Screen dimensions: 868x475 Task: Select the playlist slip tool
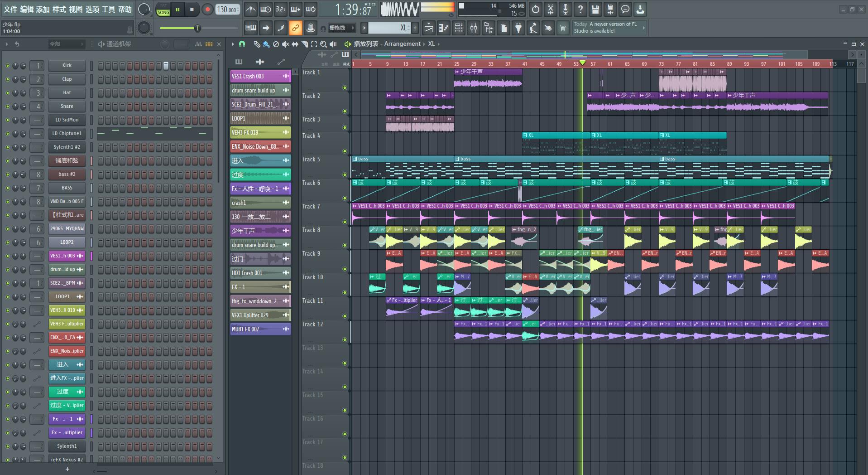click(x=295, y=44)
